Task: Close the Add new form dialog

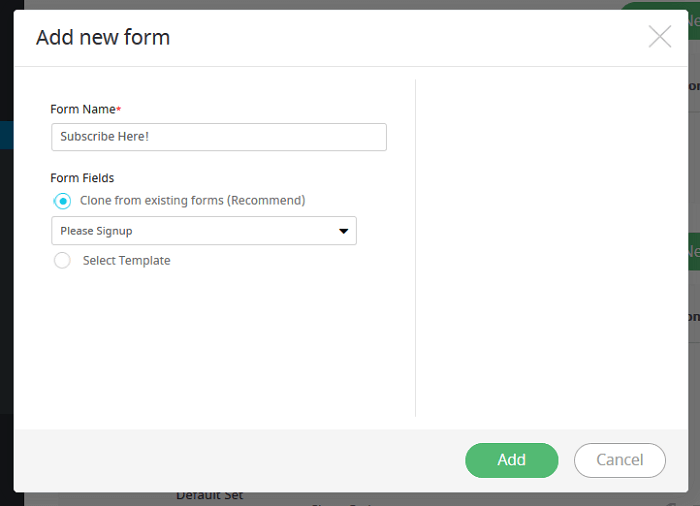Action: tap(659, 37)
